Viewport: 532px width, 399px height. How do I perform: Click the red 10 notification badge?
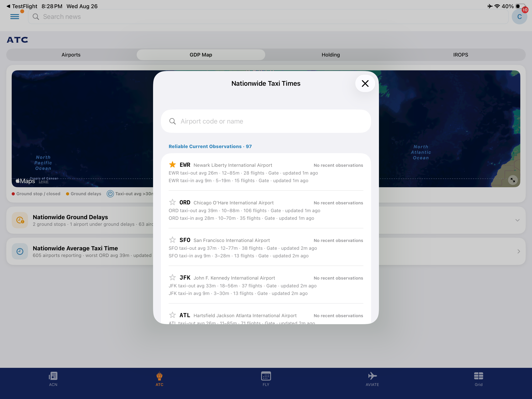click(x=525, y=10)
